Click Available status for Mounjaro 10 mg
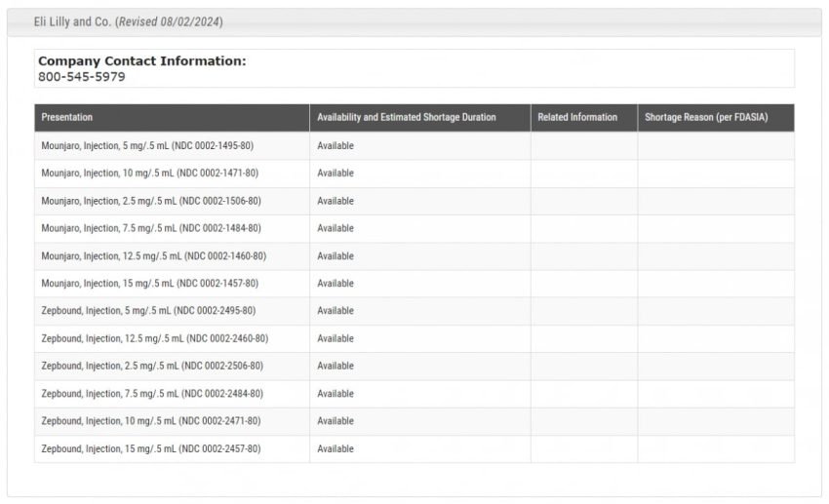The image size is (829, 504). click(336, 174)
